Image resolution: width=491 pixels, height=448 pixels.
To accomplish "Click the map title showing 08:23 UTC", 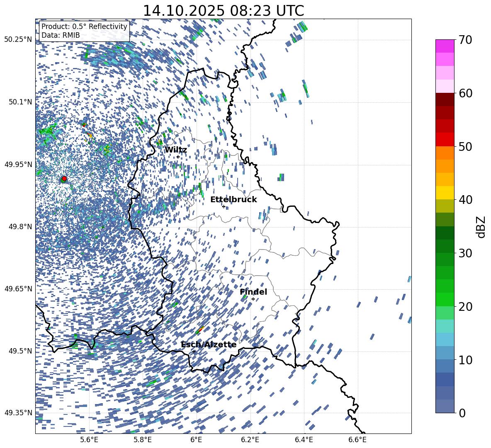I will (223, 11).
